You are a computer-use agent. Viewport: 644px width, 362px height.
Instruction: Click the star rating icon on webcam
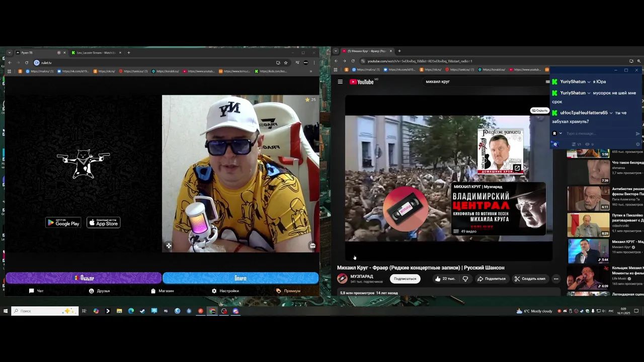coord(307,100)
